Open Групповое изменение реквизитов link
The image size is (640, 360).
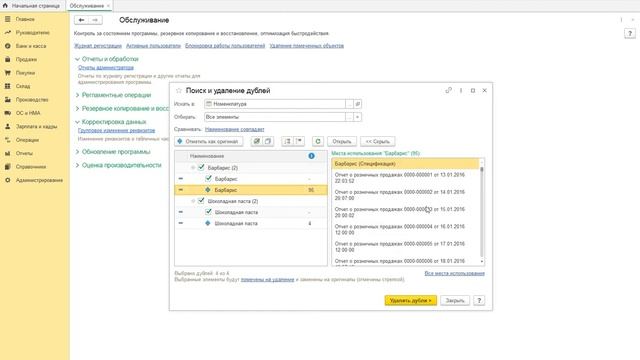pyautogui.click(x=116, y=131)
